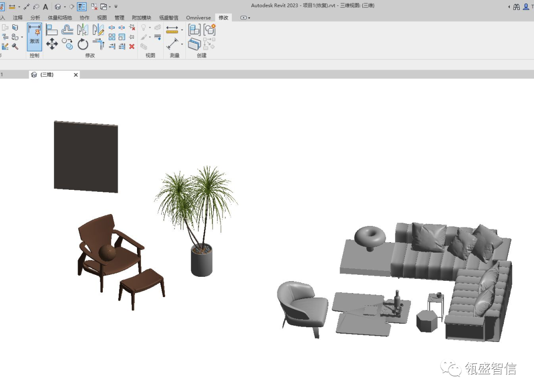Viewport: 534px width, 392px height.
Task: Select the Array tool
Action: 112,37
